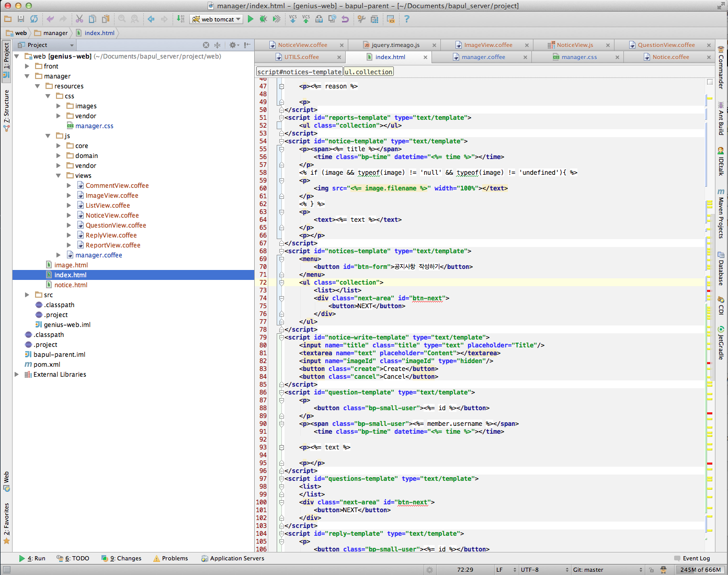Open the Event Log button
This screenshot has width=728, height=575.
692,558
